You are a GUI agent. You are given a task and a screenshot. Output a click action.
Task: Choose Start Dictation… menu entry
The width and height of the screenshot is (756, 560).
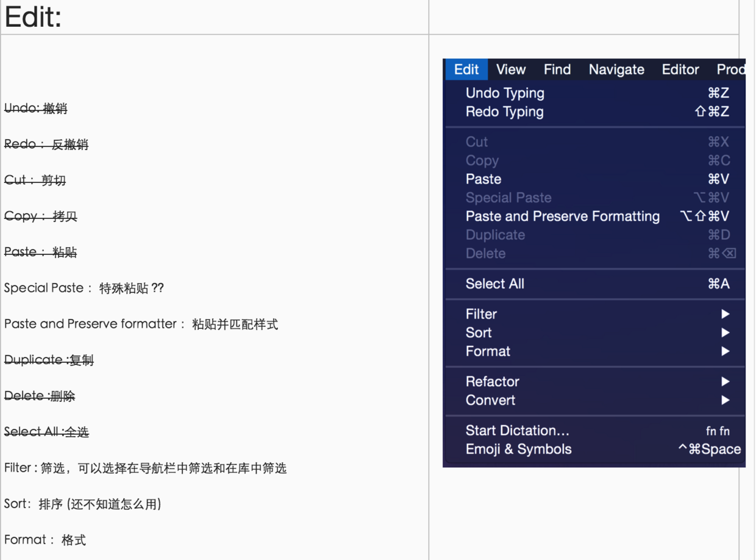pos(594,431)
